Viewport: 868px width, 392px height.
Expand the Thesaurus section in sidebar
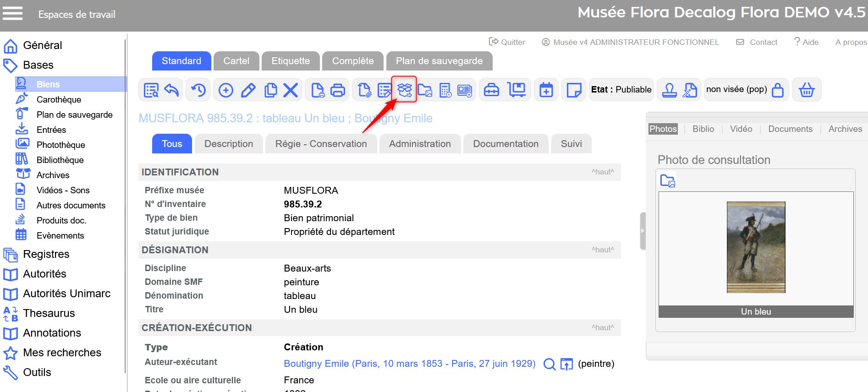coord(49,313)
